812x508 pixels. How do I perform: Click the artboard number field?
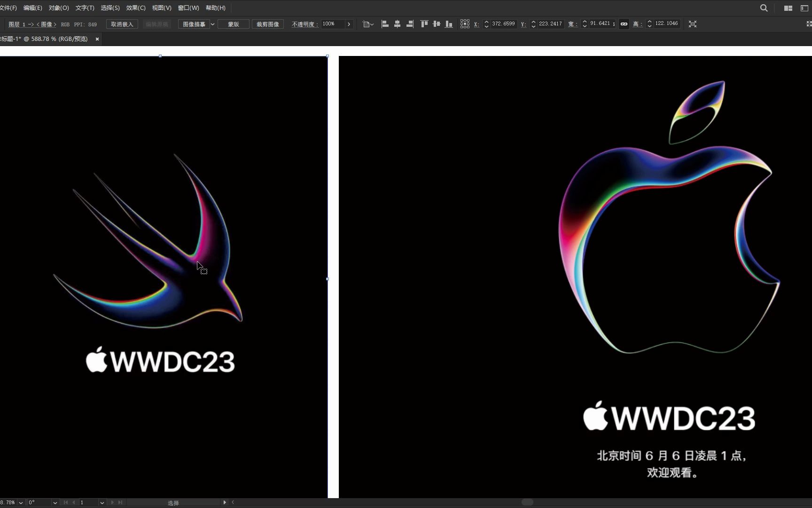(88, 502)
